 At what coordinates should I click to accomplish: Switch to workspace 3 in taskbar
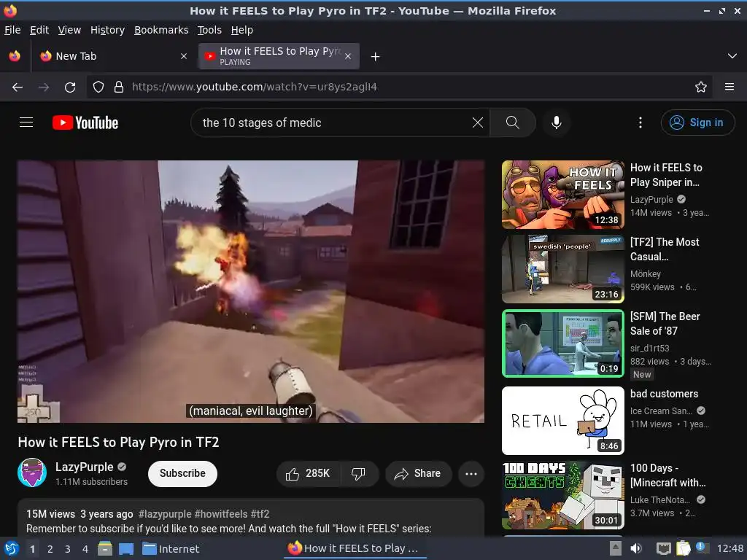(68, 548)
